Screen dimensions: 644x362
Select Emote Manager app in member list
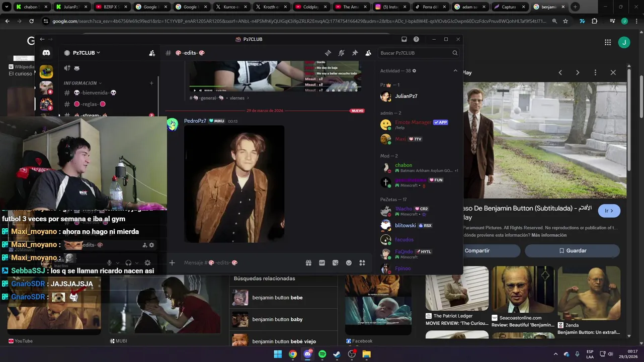[x=418, y=124]
